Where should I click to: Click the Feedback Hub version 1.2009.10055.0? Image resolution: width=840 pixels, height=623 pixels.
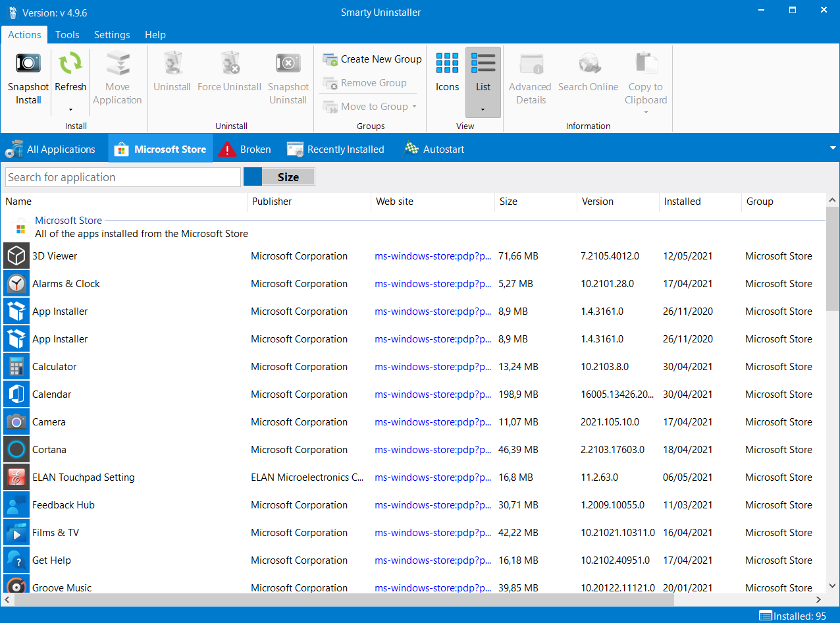(x=613, y=505)
